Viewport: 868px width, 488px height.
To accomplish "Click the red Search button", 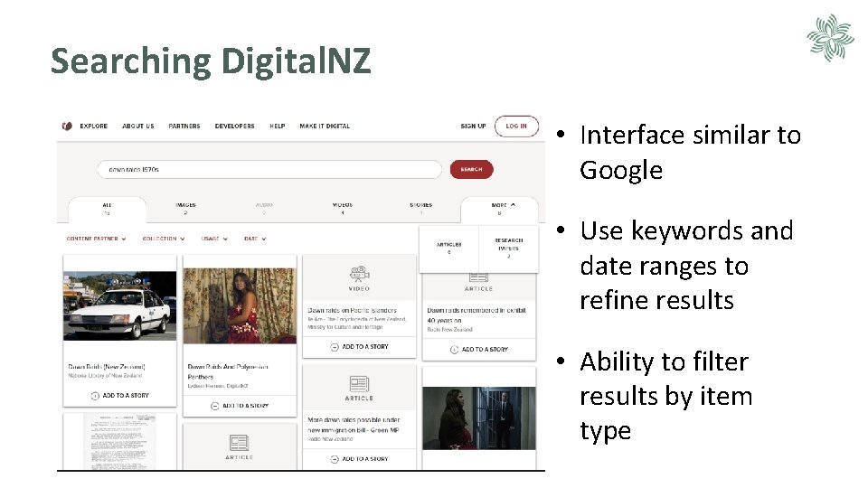I will (472, 169).
